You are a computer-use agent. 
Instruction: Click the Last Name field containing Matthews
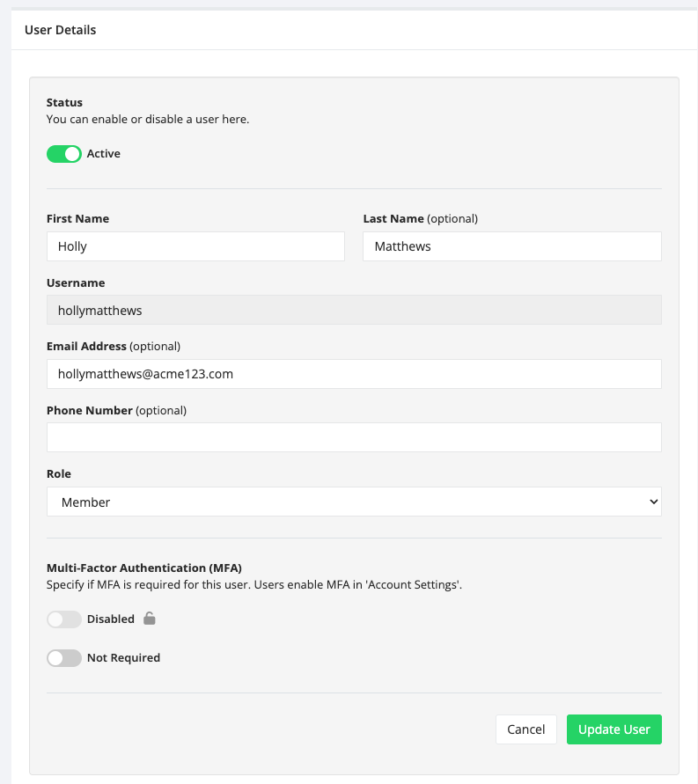512,246
